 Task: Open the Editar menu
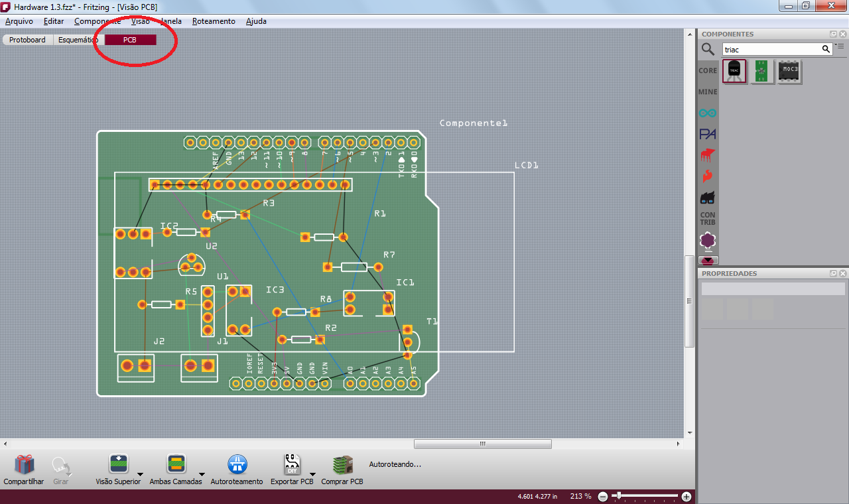pyautogui.click(x=54, y=21)
